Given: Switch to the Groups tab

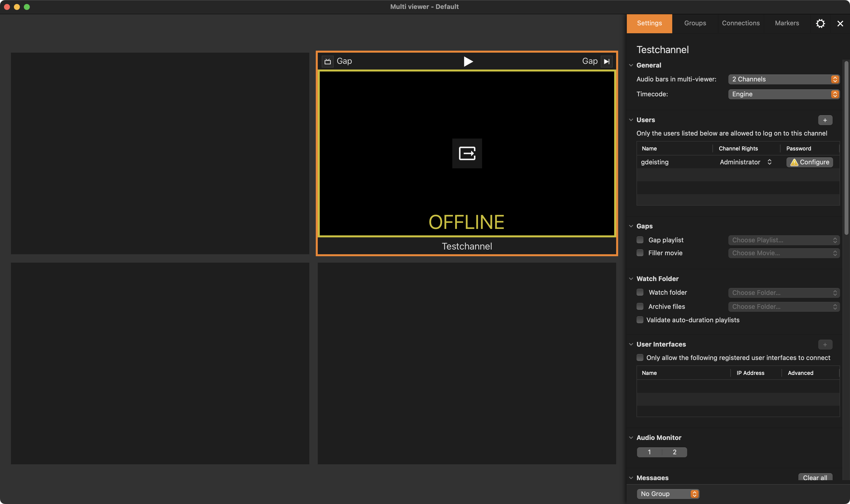Looking at the screenshot, I should click(695, 23).
